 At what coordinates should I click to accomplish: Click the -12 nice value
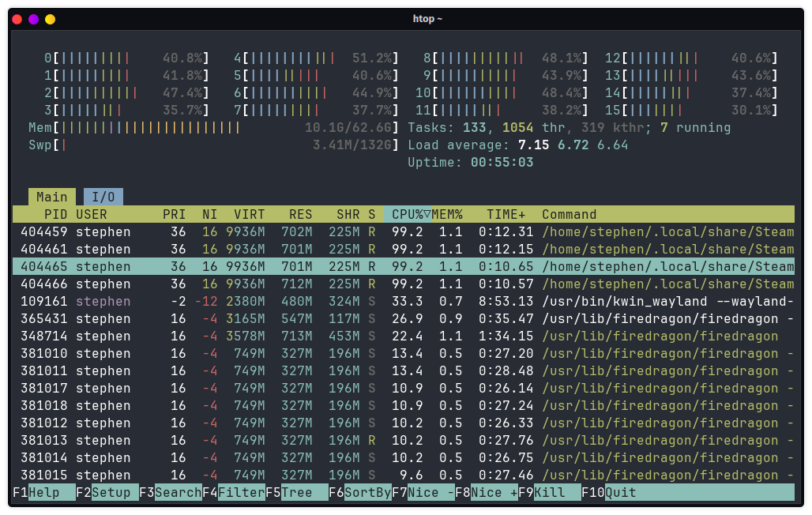point(205,301)
